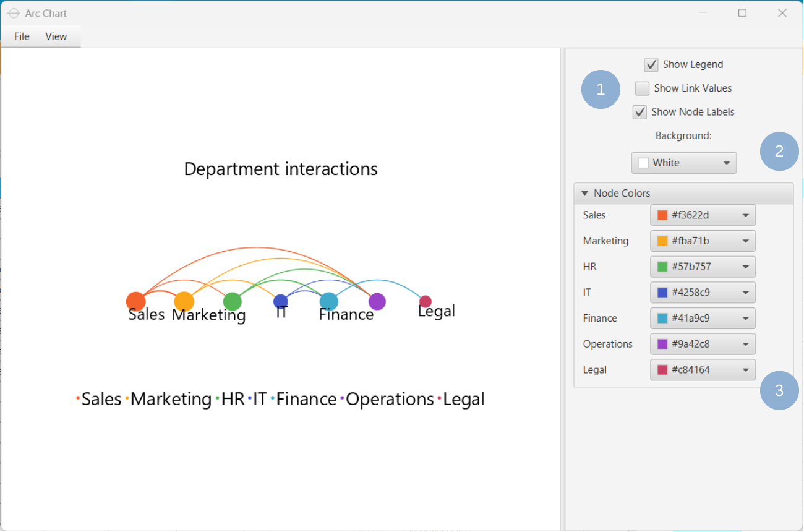The width and height of the screenshot is (804, 532).
Task: Click the yellow Marketing node circle
Action: tap(184, 301)
